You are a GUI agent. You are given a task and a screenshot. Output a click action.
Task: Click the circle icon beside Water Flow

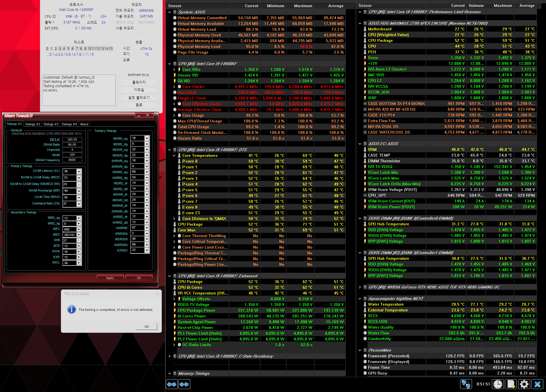tap(365, 333)
